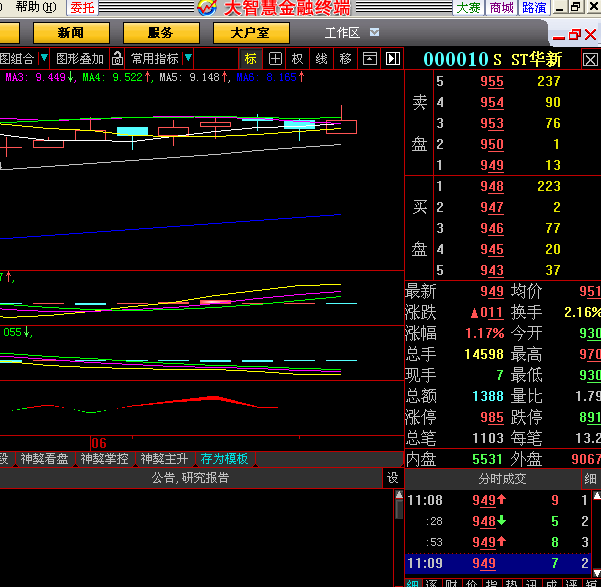Select the 评 comment bottom tab

point(571,583)
